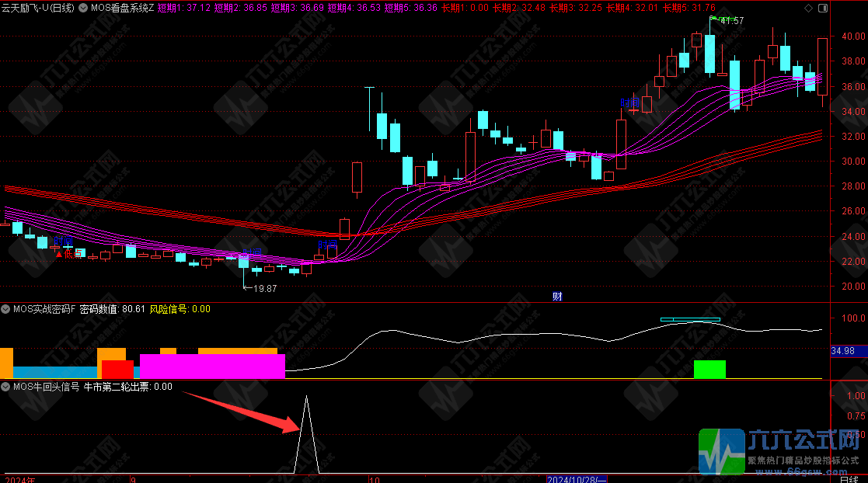Click the collapse icon beside MOS看盘系统Z
868x483 pixels.
[x=83, y=8]
